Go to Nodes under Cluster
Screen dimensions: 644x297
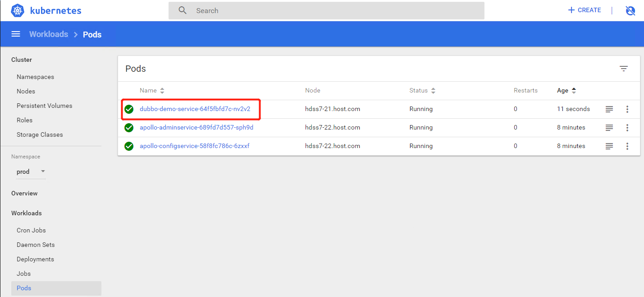coord(26,91)
